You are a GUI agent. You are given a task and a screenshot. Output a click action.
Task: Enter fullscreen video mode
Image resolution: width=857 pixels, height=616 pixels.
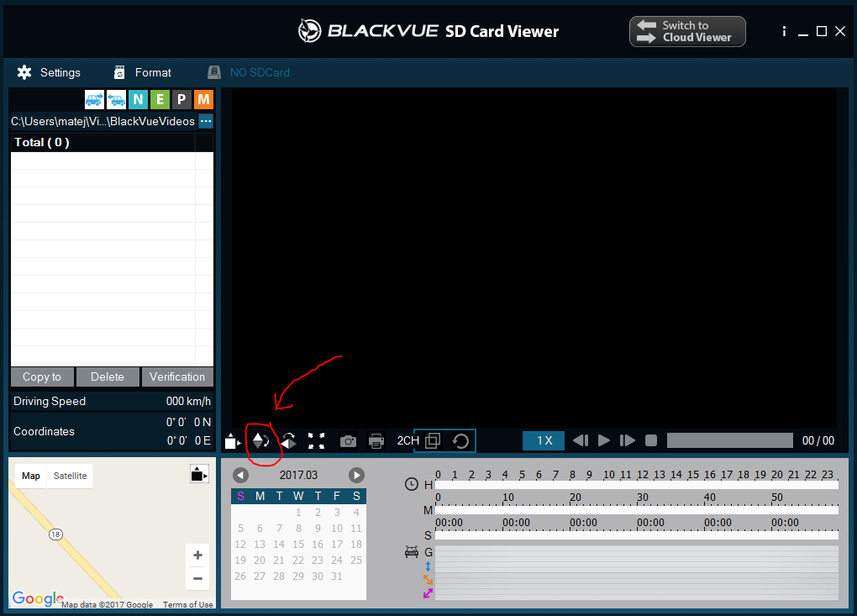coord(316,440)
